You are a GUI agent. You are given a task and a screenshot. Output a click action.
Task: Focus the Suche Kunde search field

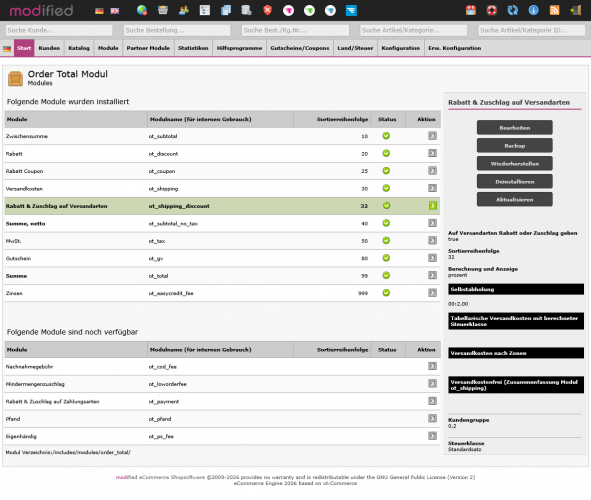59,30
